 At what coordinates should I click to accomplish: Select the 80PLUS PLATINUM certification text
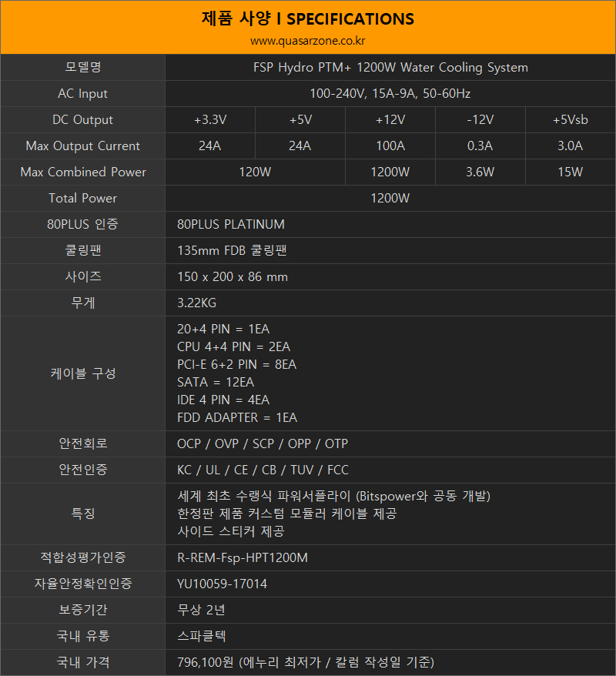coord(231,225)
